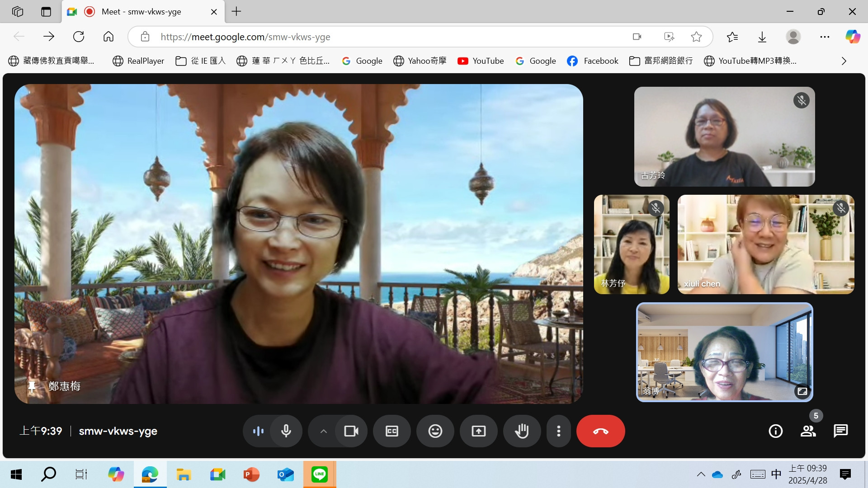Select the Meet smw-vkws-yge browser tab
Screen dimensions: 868x488
pos(141,12)
